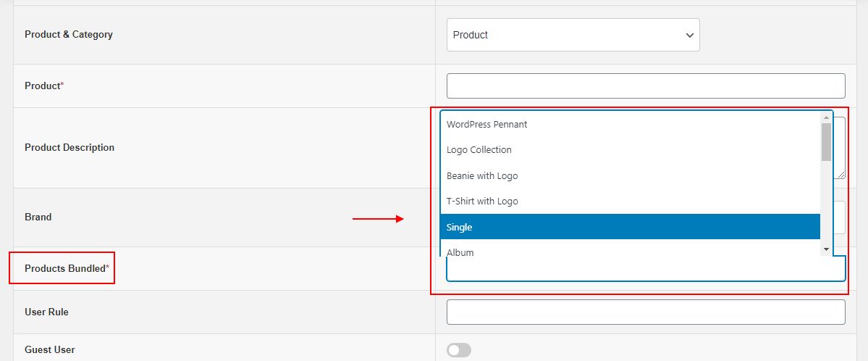This screenshot has height=361, width=868.
Task: Click the list's scroll down arrow
Action: pyautogui.click(x=826, y=249)
